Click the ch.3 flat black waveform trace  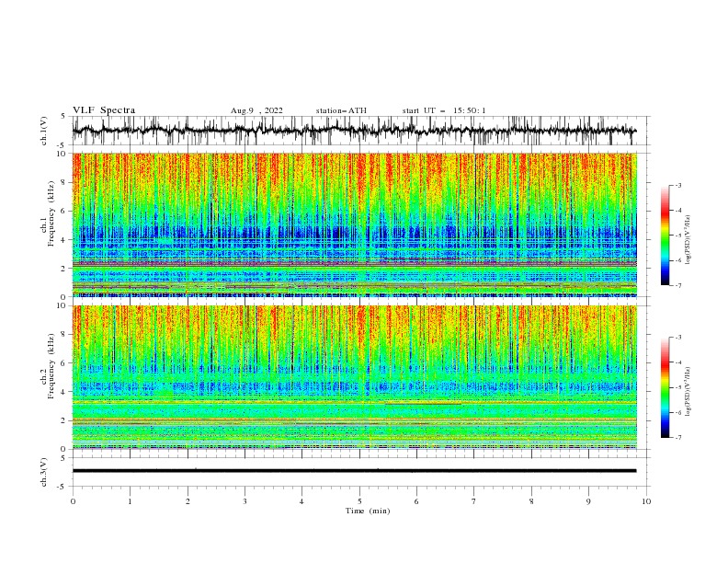[x=354, y=471]
